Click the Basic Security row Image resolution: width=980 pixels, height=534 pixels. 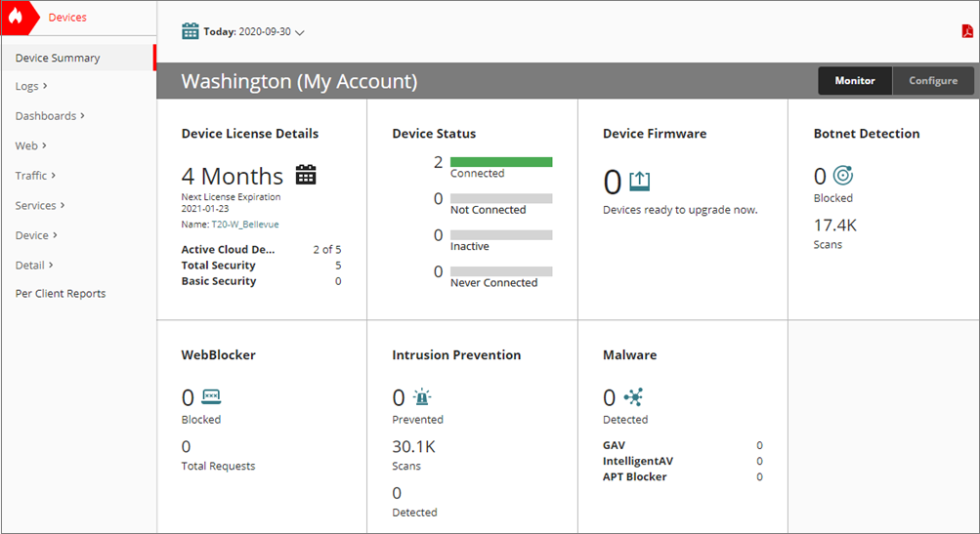261,281
